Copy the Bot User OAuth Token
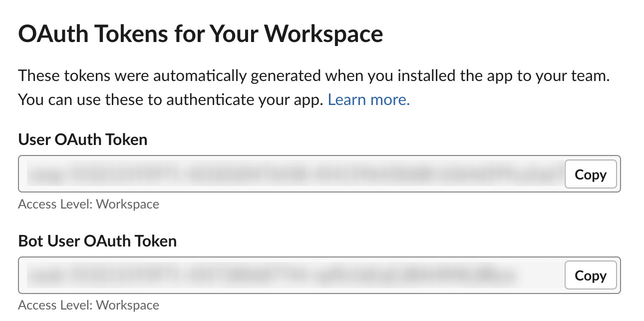This screenshot has width=644, height=321. pos(591,275)
